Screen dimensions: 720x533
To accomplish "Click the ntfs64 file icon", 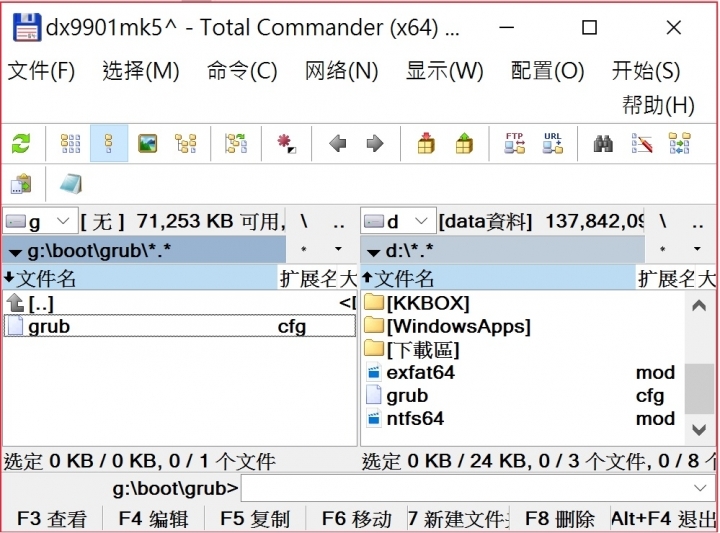I will point(374,418).
